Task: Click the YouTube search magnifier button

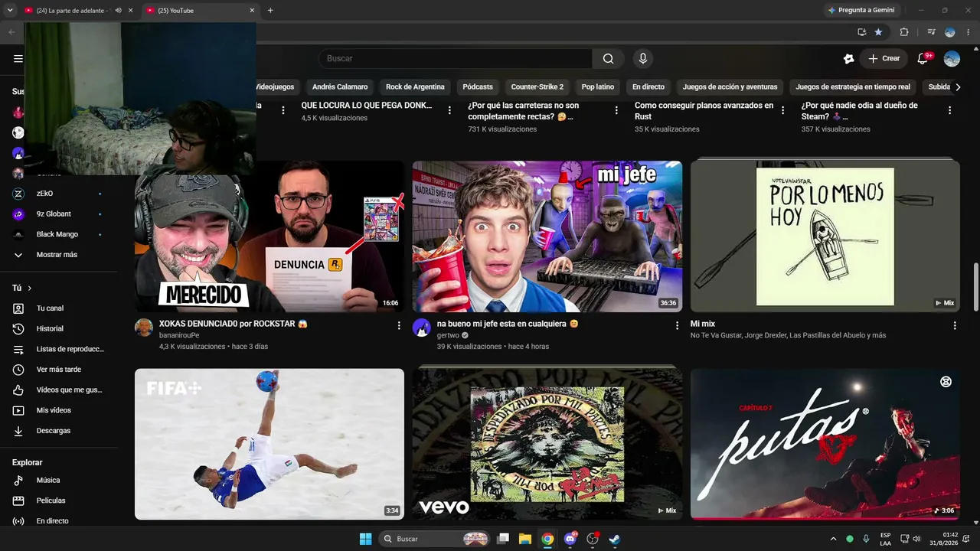Action: (608, 59)
